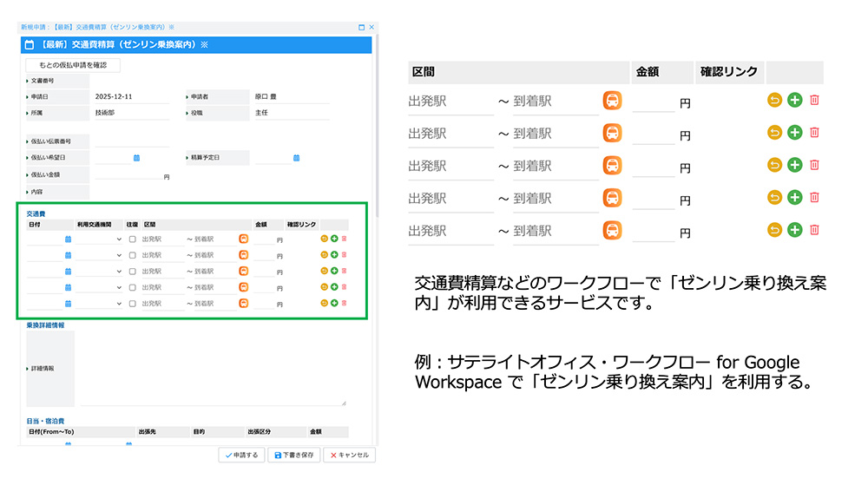The width and height of the screenshot is (868, 485).
Task: Click red trash icon in third row of enlarged right panel
Action: 814,165
